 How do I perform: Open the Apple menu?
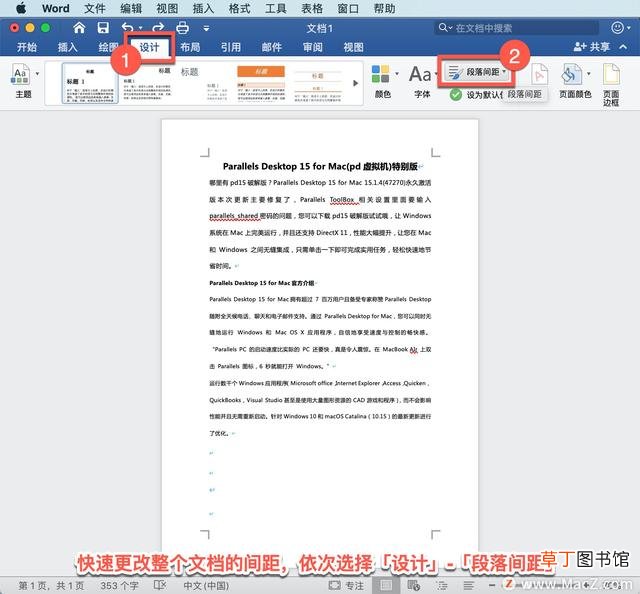(x=21, y=8)
